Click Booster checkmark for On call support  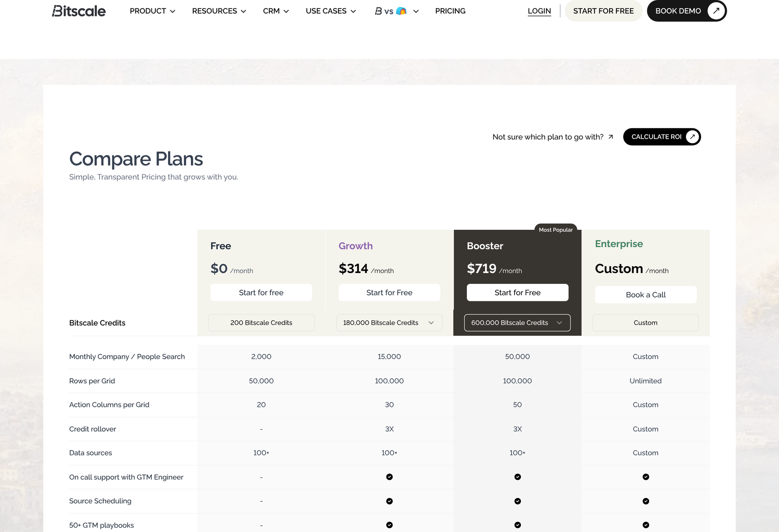(518, 477)
